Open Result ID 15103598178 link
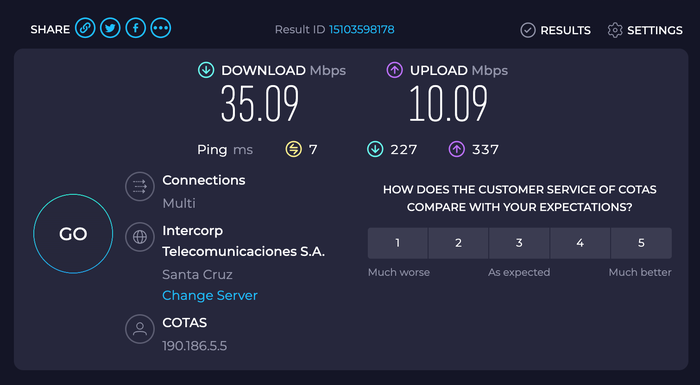The width and height of the screenshot is (700, 385). pos(362,29)
